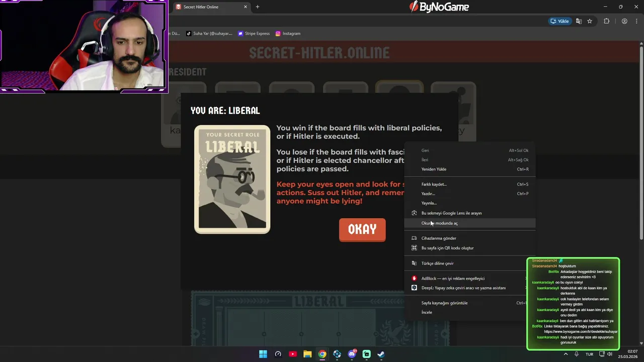
Task: Expand the hidden system tray icons chevron
Action: click(566, 354)
